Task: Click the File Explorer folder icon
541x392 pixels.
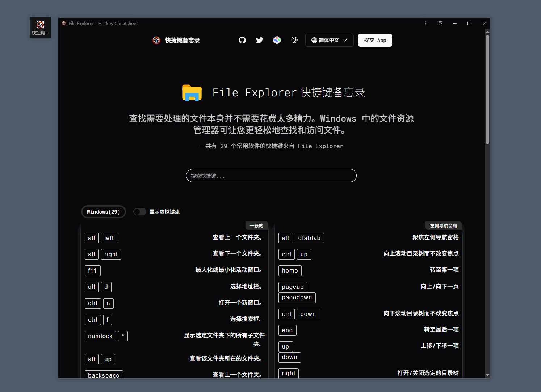Action: [x=192, y=93]
